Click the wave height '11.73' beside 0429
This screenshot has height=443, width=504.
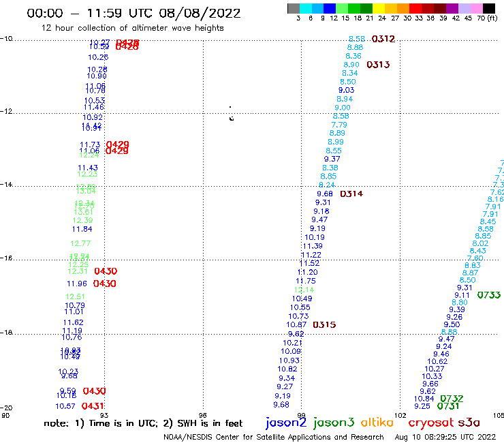pos(90,144)
